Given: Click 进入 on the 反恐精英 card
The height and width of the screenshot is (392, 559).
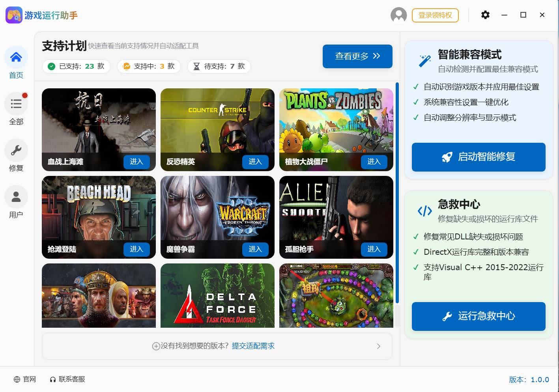Looking at the screenshot, I should [x=255, y=162].
